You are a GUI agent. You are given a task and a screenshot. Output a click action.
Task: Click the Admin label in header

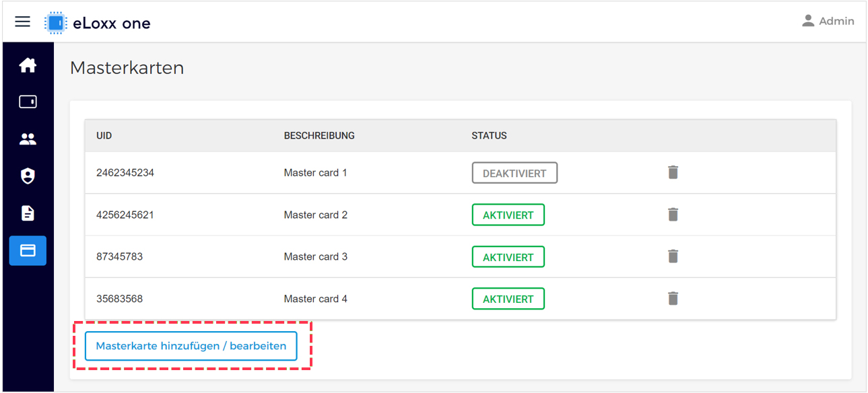836,21
